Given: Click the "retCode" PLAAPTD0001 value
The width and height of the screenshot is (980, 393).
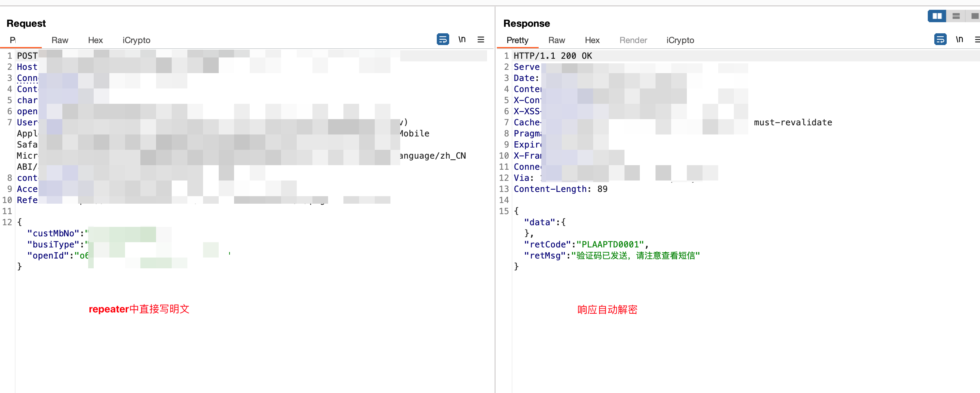Looking at the screenshot, I should pos(610,244).
